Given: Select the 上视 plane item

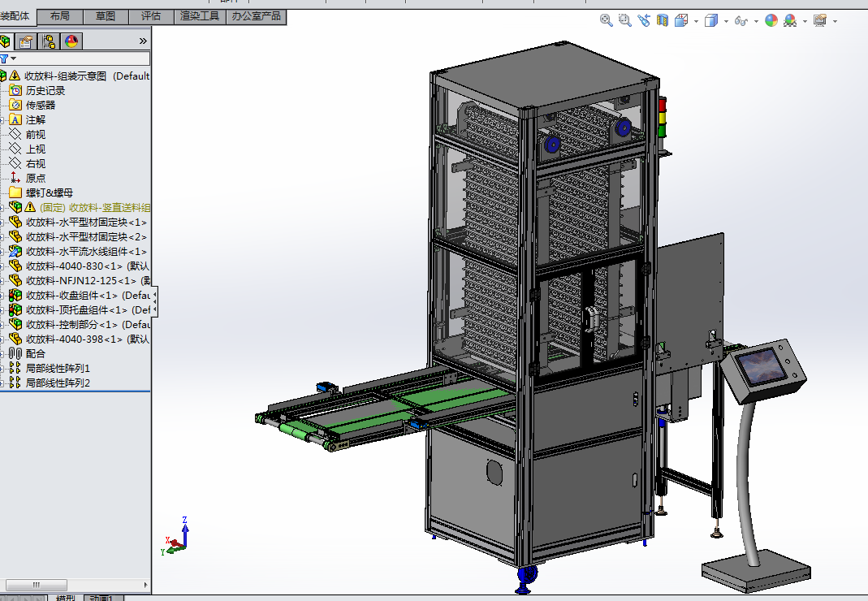Looking at the screenshot, I should pos(36,149).
